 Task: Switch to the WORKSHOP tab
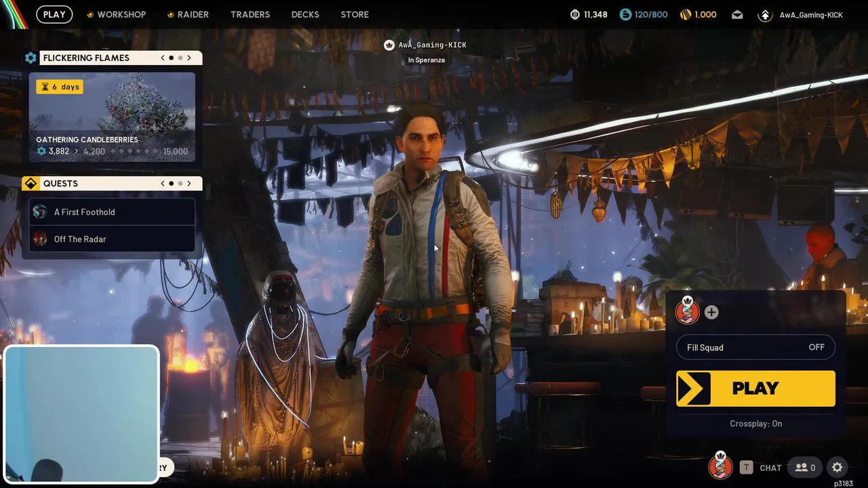(121, 14)
